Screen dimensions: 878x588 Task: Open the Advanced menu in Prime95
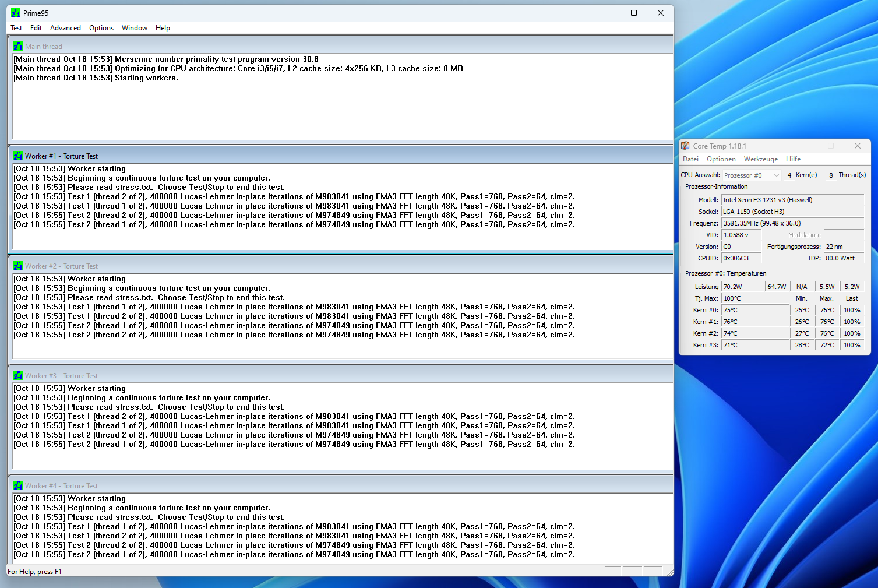tap(65, 28)
